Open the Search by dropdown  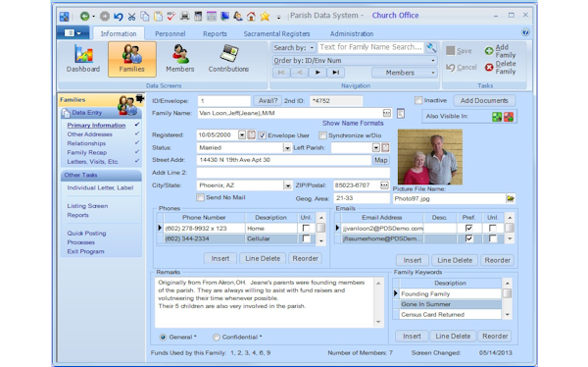coord(294,48)
